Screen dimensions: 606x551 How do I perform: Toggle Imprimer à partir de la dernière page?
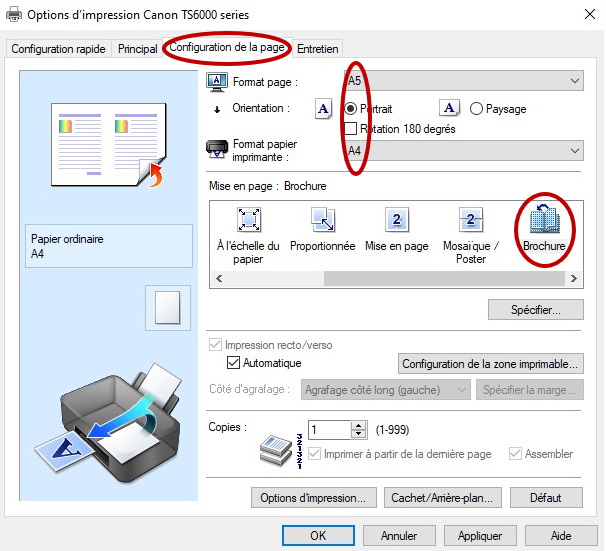[315, 454]
